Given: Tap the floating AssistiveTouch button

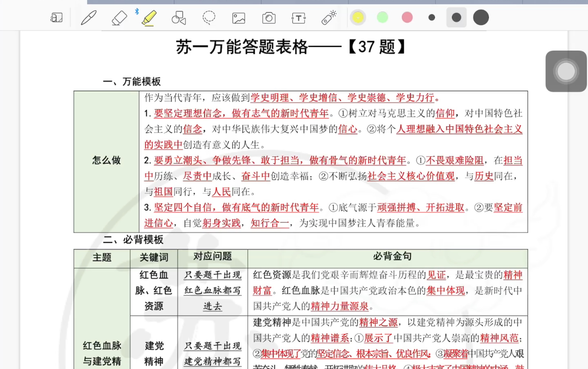Looking at the screenshot, I should click(x=566, y=71).
